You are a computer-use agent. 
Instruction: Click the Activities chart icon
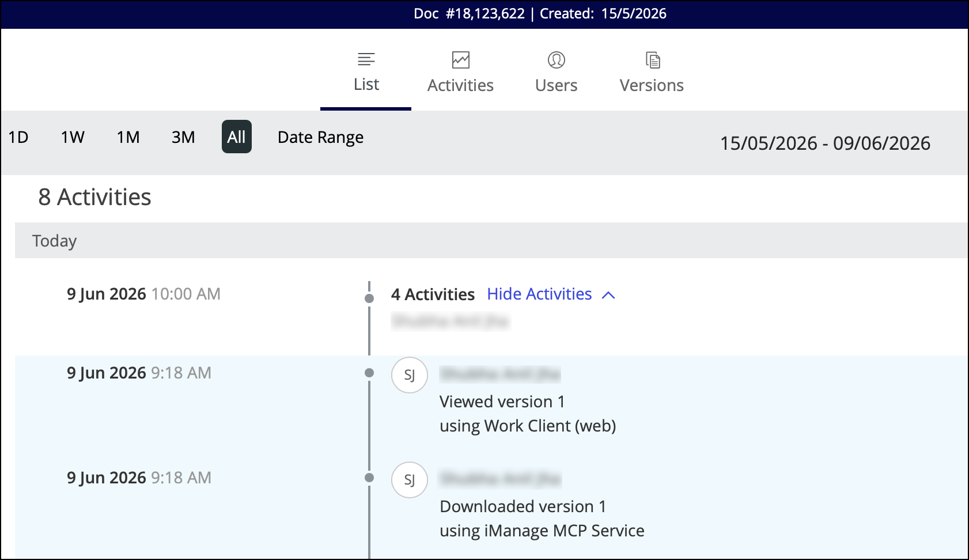(x=460, y=60)
